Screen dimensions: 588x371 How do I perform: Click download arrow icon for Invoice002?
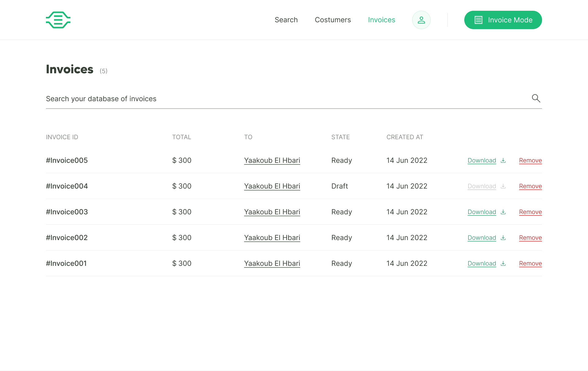click(x=503, y=238)
